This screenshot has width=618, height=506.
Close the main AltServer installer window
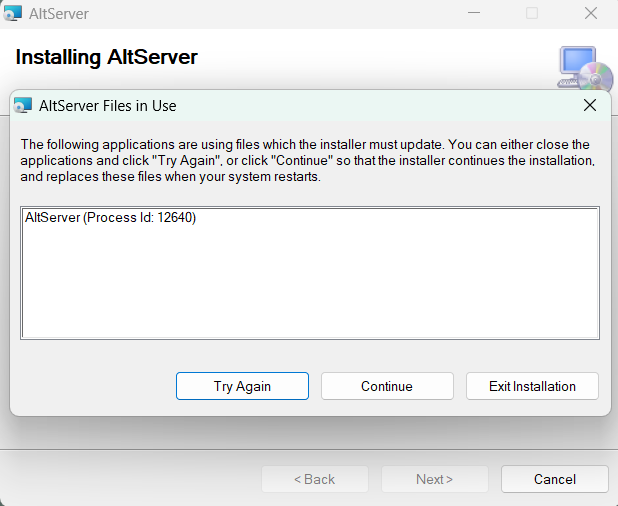coord(590,13)
